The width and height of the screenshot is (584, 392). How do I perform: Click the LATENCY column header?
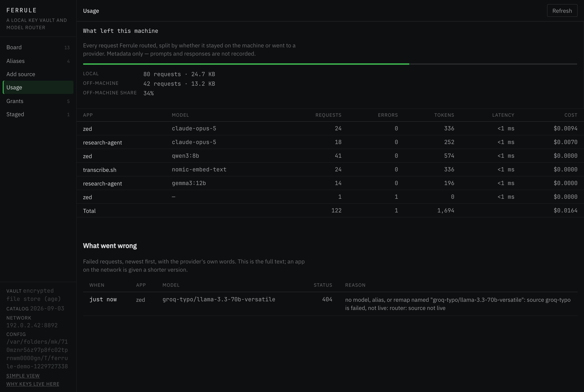[503, 115]
